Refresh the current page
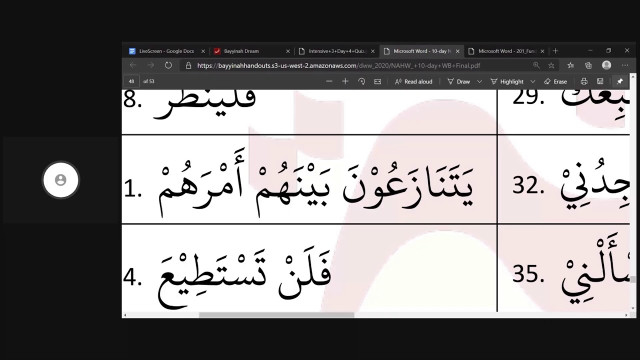Screen dimensions: 640x360 click(x=168, y=65)
